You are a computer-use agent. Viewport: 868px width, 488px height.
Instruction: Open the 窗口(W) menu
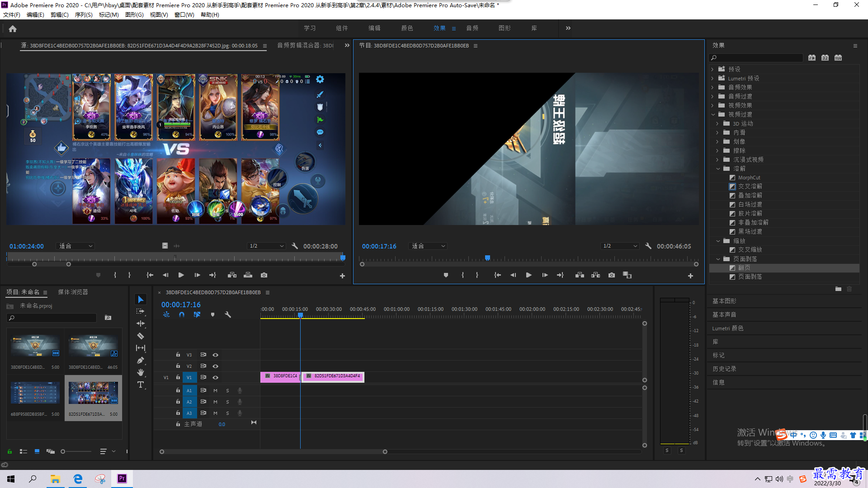coord(184,15)
